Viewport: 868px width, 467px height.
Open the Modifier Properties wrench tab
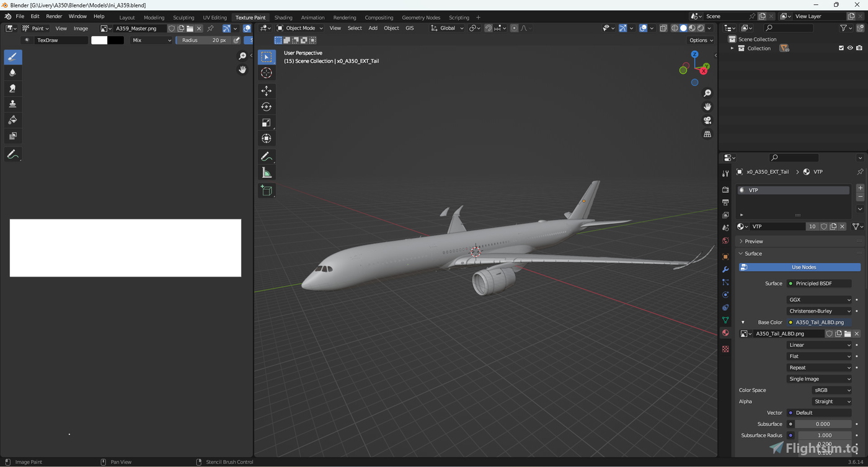[x=725, y=269]
